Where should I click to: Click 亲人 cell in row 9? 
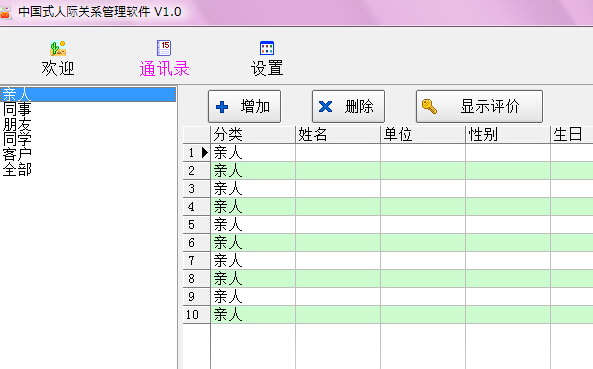click(253, 297)
